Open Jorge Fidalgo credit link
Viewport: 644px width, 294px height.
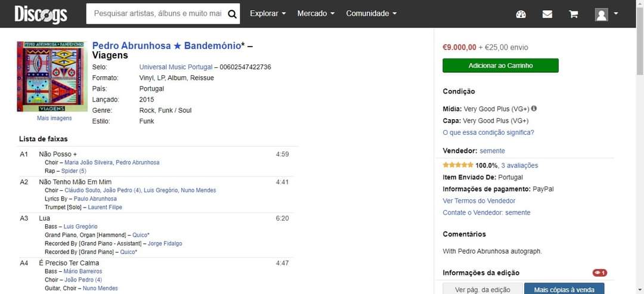165,244
